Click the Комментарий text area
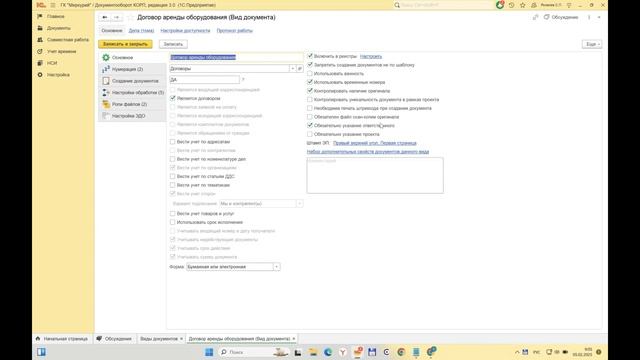640x360 pixels. (375, 176)
